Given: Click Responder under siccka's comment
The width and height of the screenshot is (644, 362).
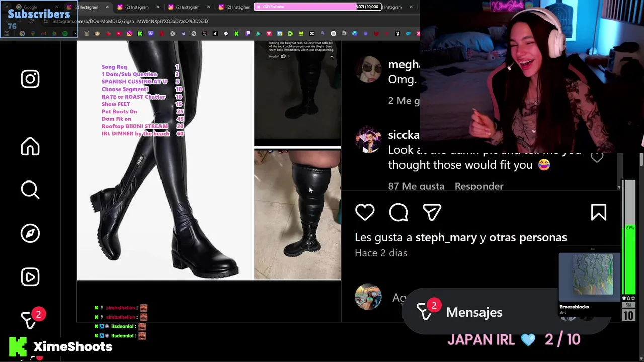Looking at the screenshot, I should pyautogui.click(x=479, y=186).
